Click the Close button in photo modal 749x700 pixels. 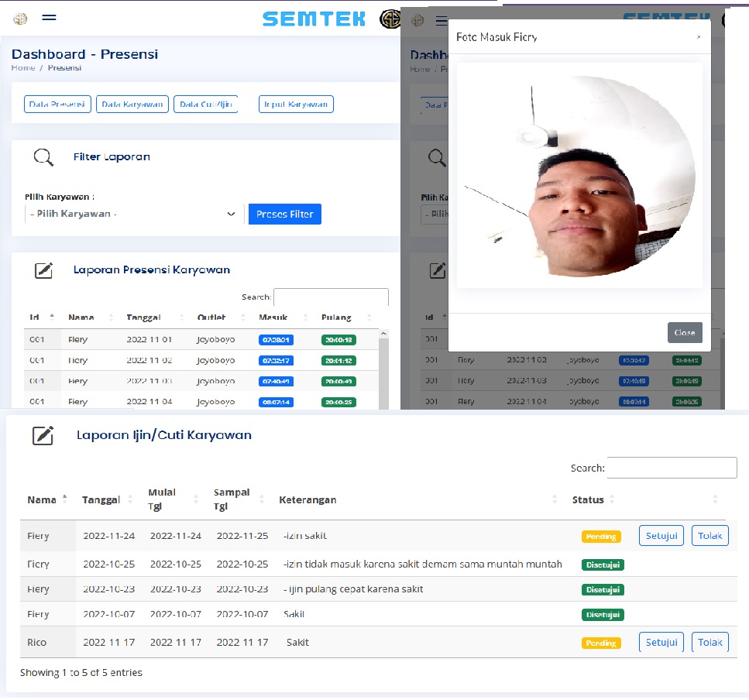point(685,332)
